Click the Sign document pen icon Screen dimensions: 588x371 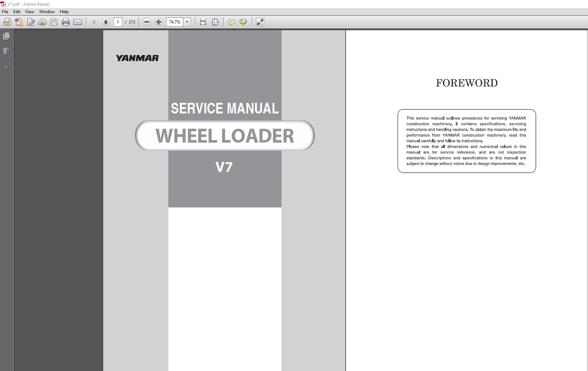(x=31, y=22)
